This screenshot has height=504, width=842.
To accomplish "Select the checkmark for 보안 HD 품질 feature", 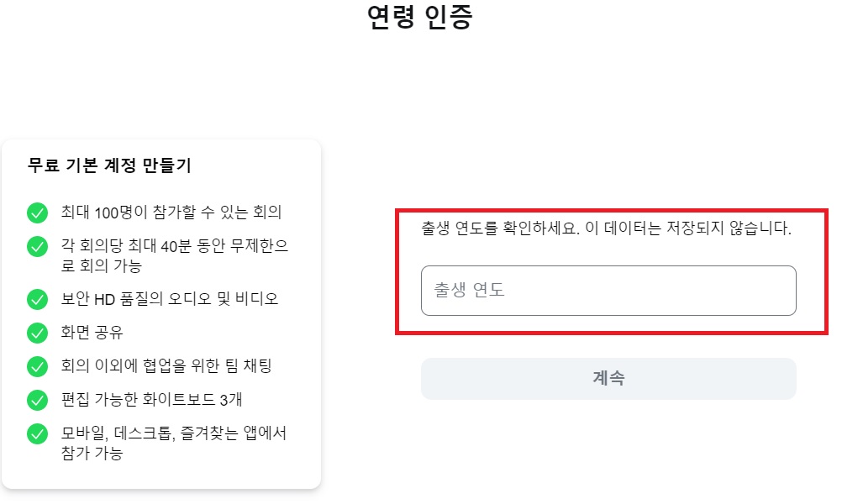I will 37,299.
